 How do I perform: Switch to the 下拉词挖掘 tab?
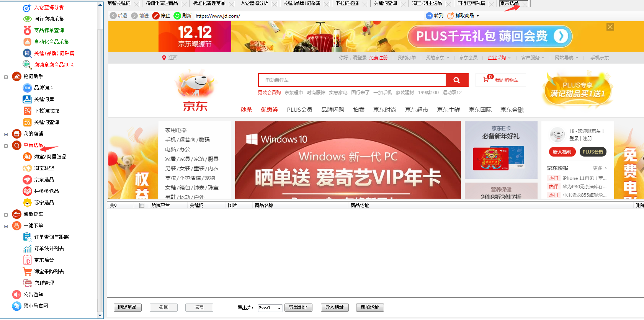347,3
